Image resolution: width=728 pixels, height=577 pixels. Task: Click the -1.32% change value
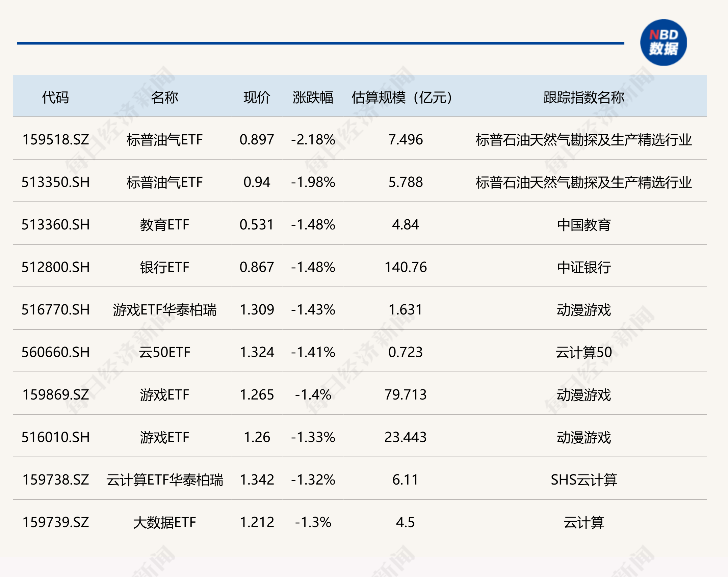click(x=313, y=480)
